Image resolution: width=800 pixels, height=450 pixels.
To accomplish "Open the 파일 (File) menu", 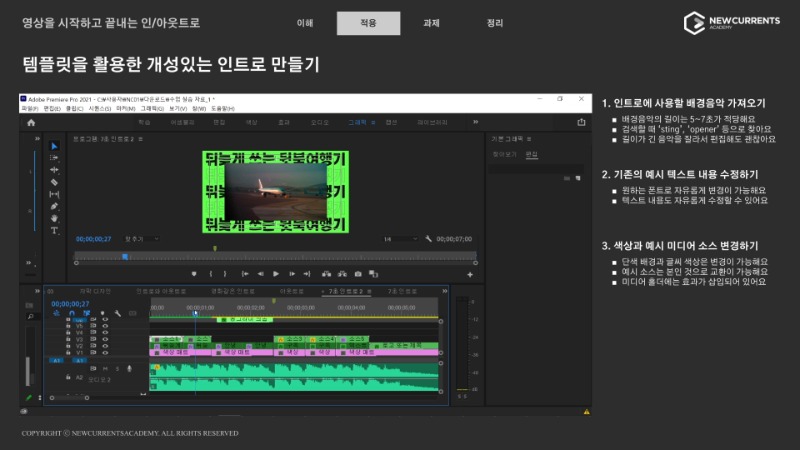I will point(30,108).
